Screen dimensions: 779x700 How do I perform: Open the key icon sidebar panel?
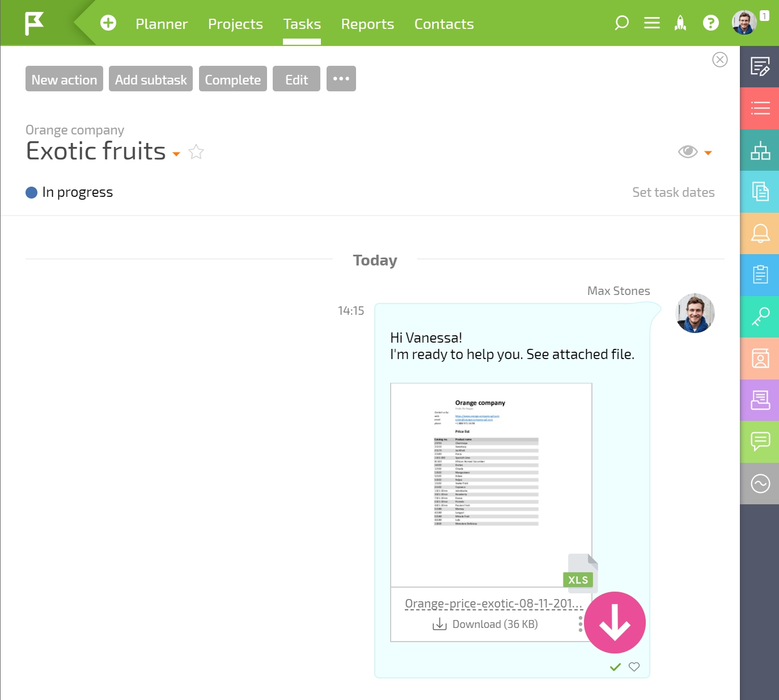(760, 317)
